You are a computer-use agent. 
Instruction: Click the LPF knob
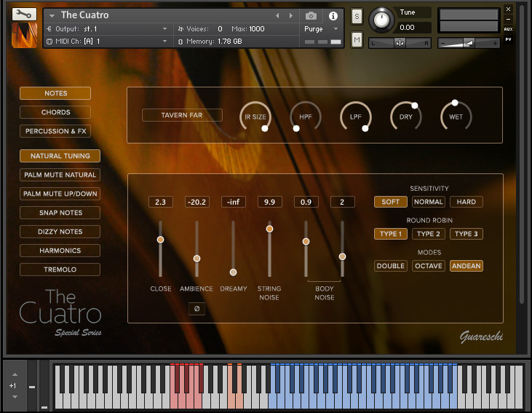click(x=356, y=117)
